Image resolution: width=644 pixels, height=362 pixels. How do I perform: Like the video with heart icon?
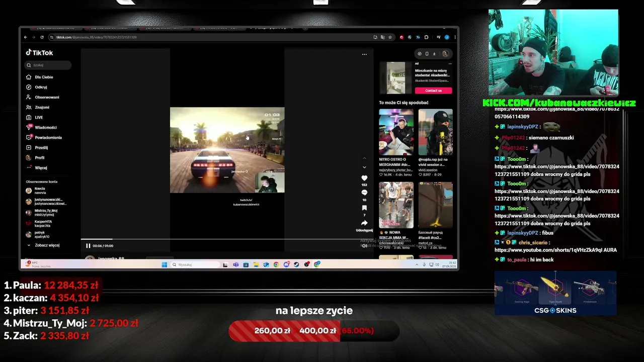[364, 178]
